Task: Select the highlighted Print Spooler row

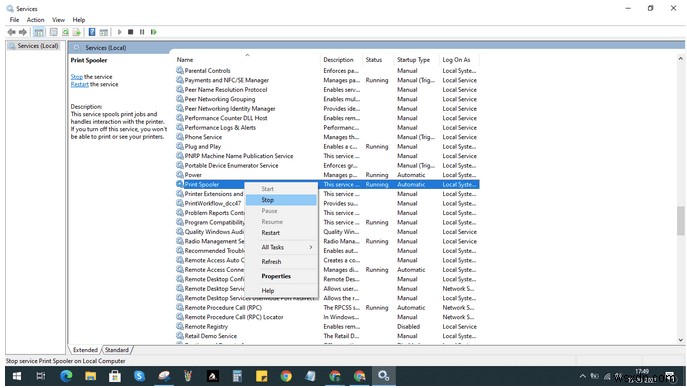Action: pos(327,184)
